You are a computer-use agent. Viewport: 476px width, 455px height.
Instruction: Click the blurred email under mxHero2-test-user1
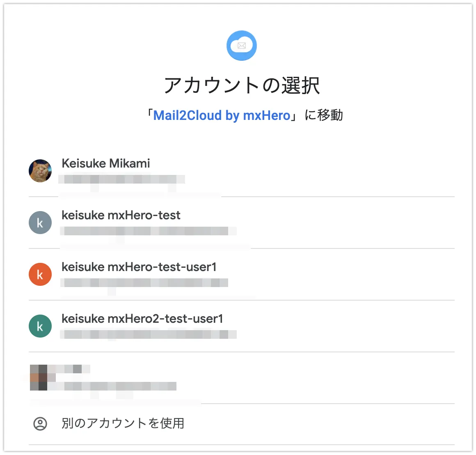coord(149,335)
